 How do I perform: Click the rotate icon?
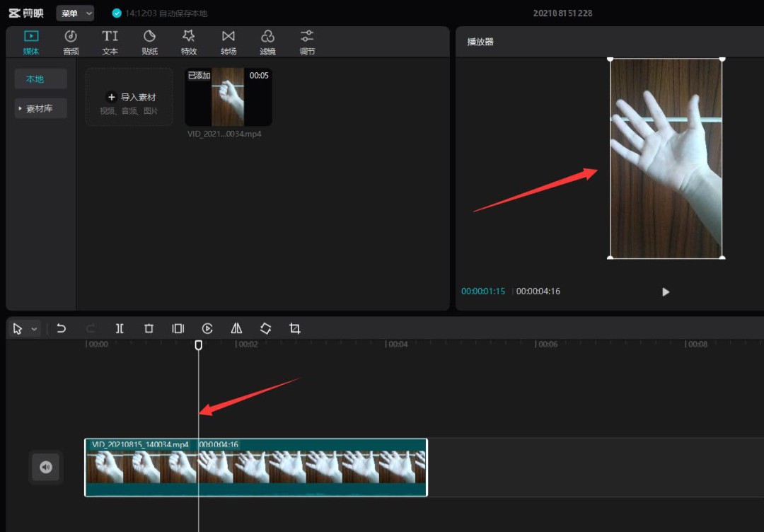(265, 328)
